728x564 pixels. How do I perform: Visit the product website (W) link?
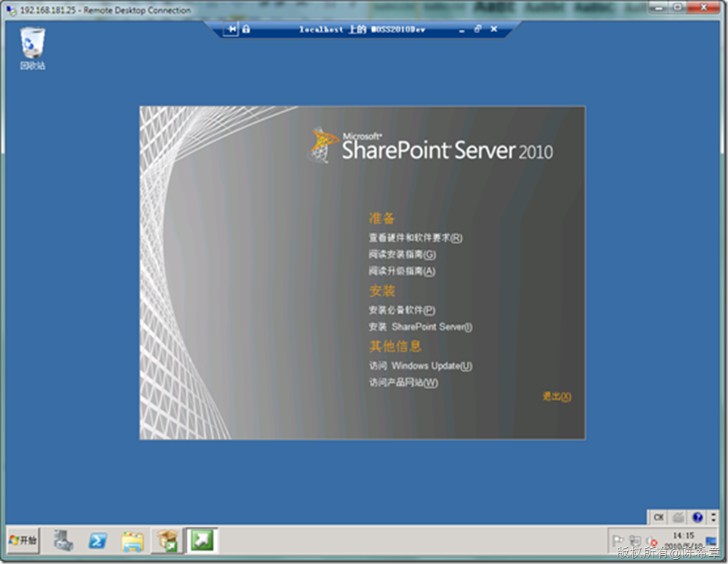pos(403,383)
